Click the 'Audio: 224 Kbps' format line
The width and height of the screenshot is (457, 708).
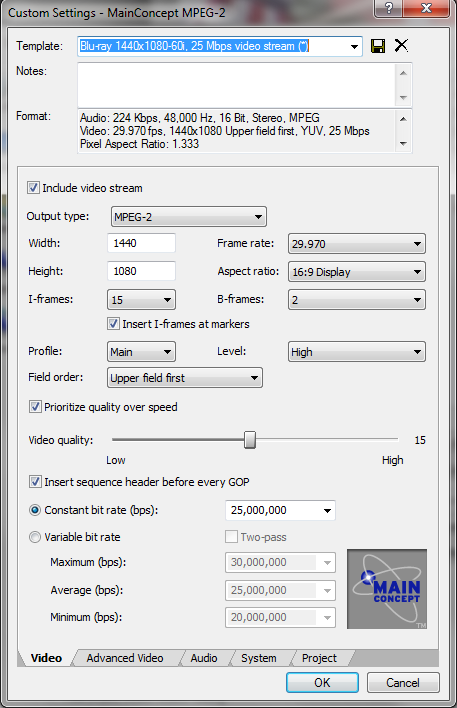pos(200,118)
